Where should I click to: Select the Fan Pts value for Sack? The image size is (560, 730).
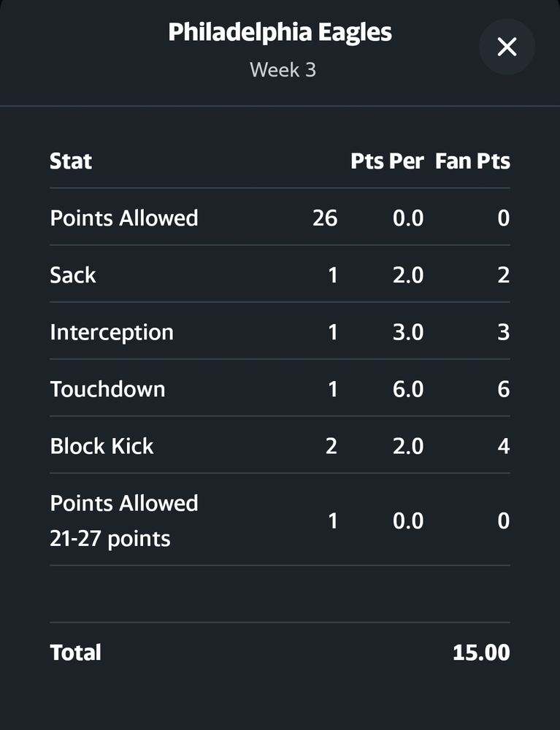503,274
